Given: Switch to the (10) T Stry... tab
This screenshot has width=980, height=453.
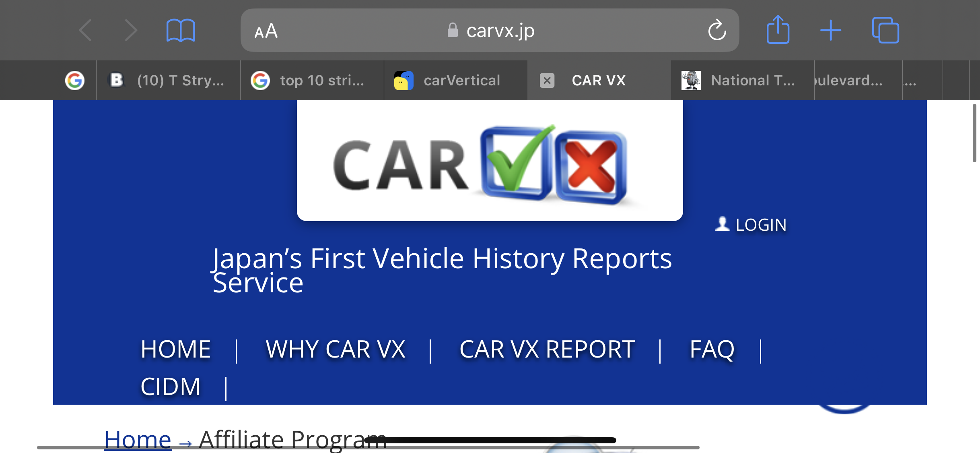Looking at the screenshot, I should tap(168, 81).
